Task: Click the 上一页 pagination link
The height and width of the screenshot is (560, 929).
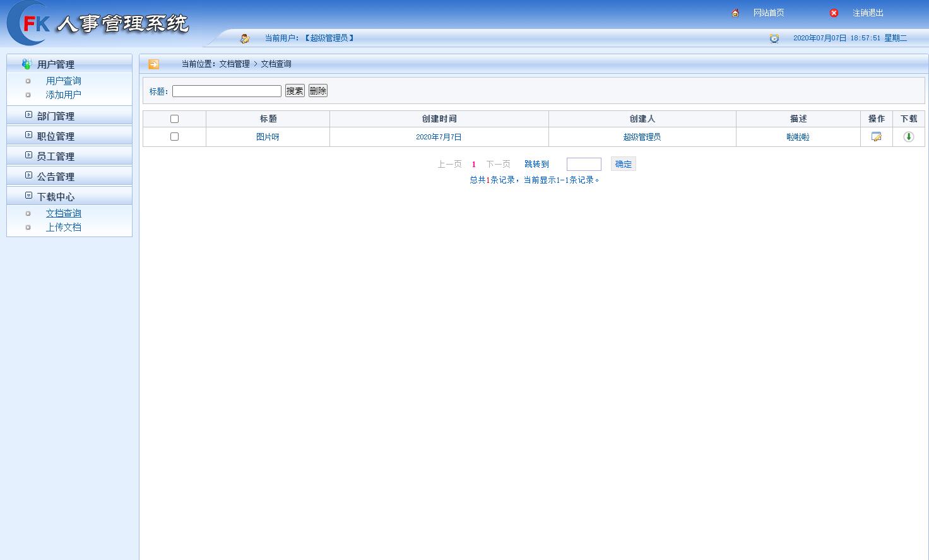Action: point(450,165)
